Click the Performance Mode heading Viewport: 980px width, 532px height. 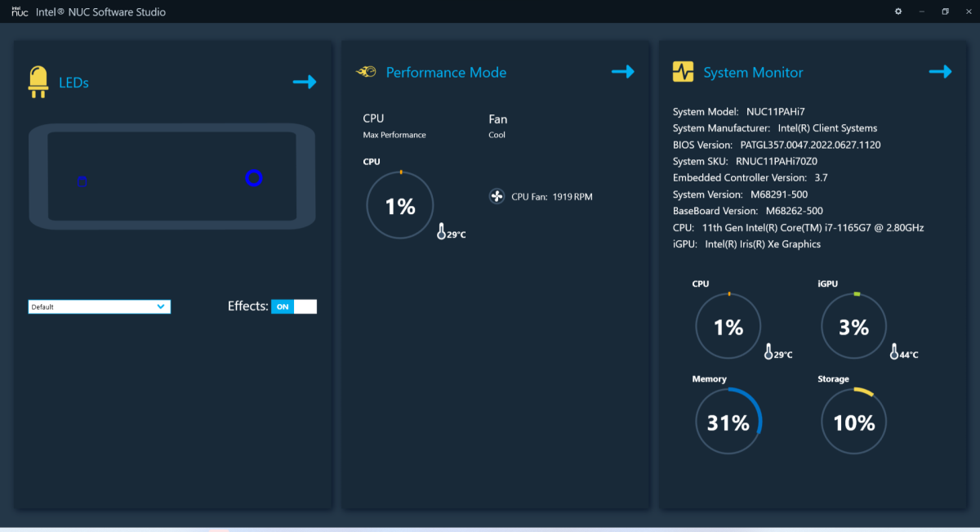pos(446,73)
